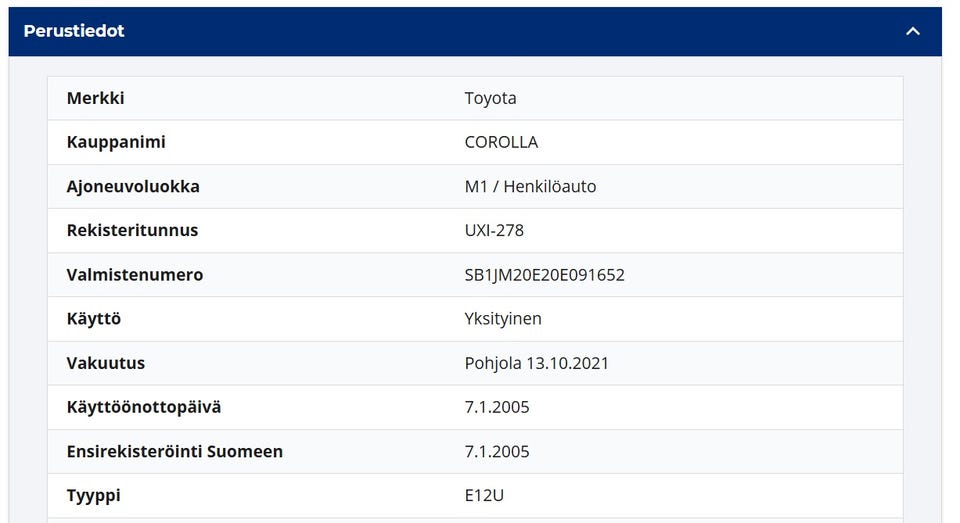Click the Vakuutus row label
Screen dimensions: 960x523
click(x=106, y=362)
